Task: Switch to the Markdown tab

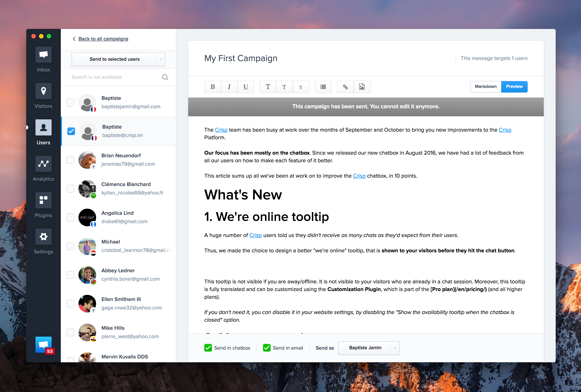Action: pos(485,87)
